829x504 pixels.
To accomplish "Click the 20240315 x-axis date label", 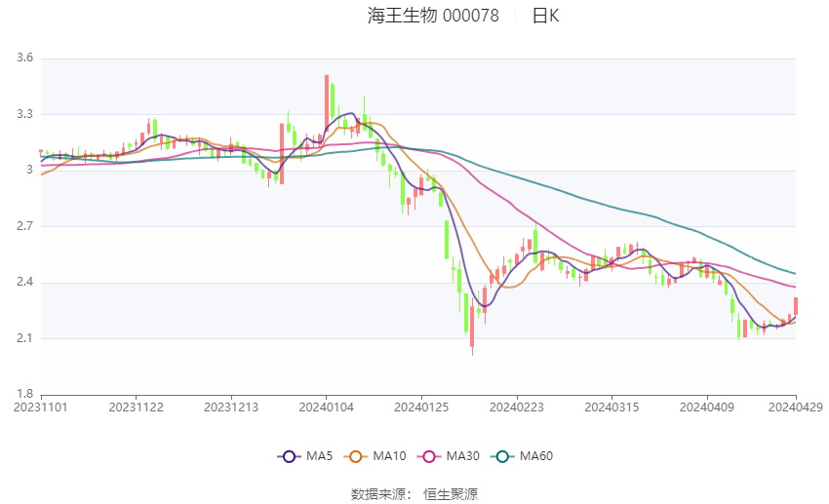I will [x=612, y=407].
